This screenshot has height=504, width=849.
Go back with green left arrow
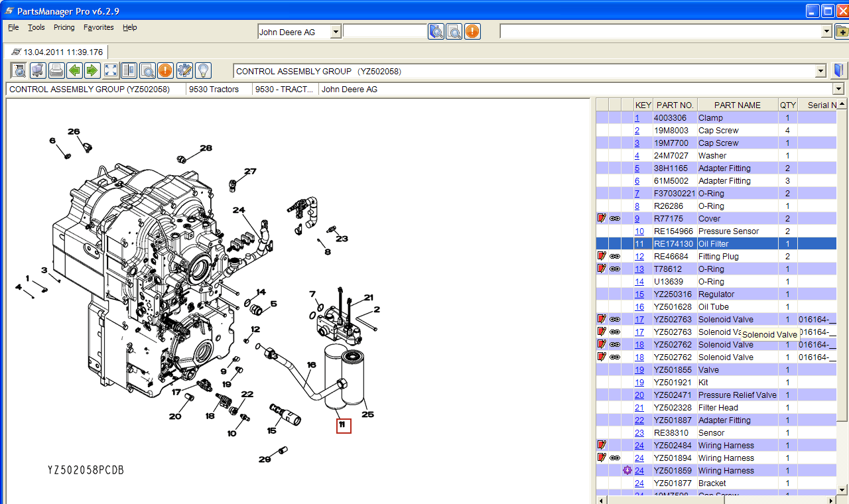click(75, 70)
